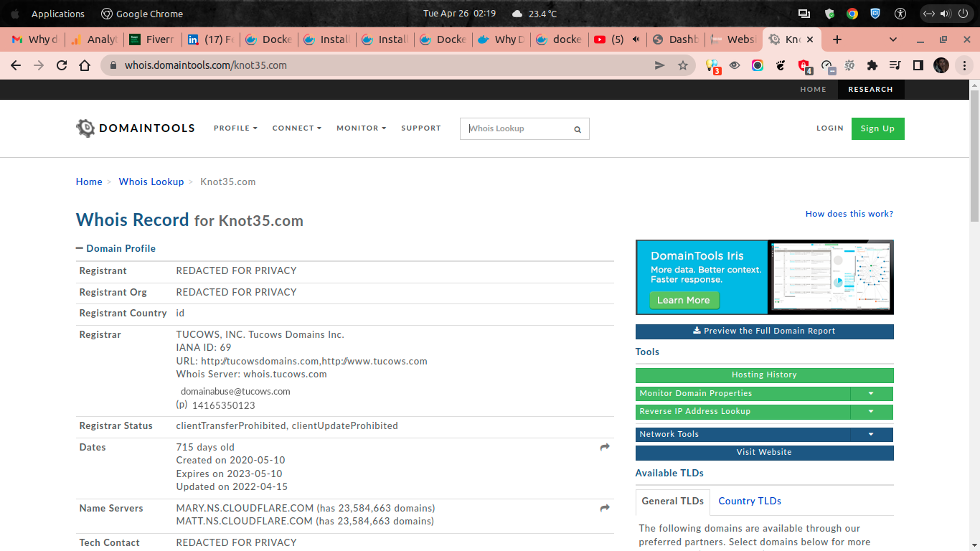Image resolution: width=980 pixels, height=551 pixels.
Task: Go back to the previous page
Action: 17,65
